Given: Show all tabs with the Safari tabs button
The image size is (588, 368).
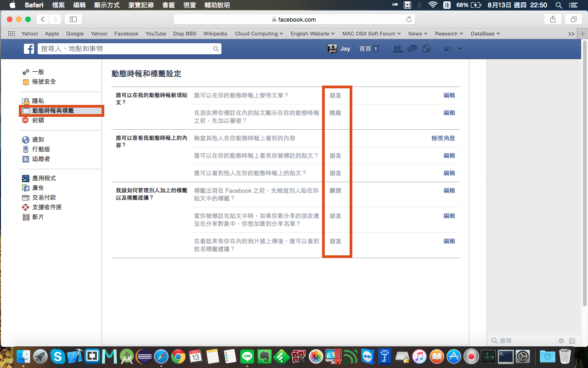Looking at the screenshot, I should click(x=573, y=19).
